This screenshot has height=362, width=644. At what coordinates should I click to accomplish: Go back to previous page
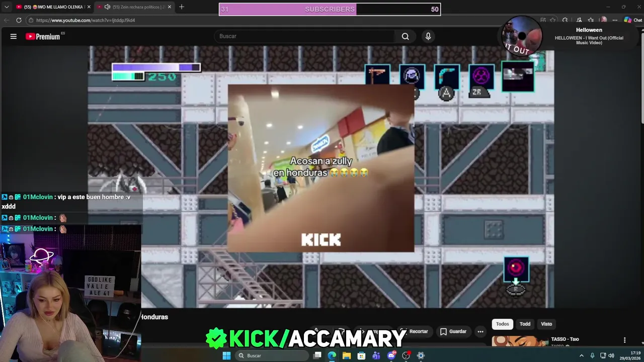point(7,20)
